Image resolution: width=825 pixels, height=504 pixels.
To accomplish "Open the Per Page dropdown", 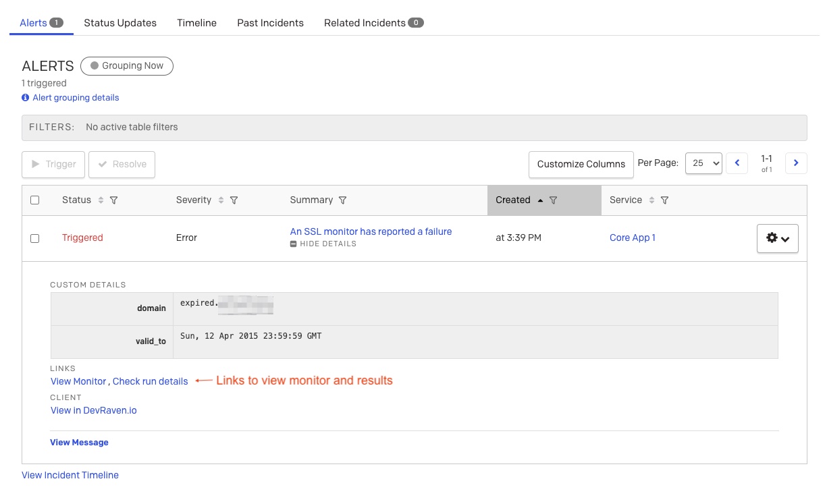I will tap(703, 163).
